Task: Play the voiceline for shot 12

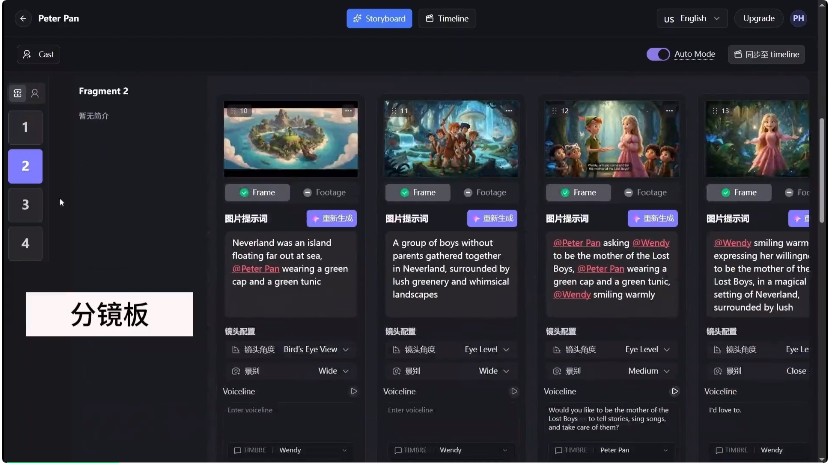Action: tap(675, 391)
